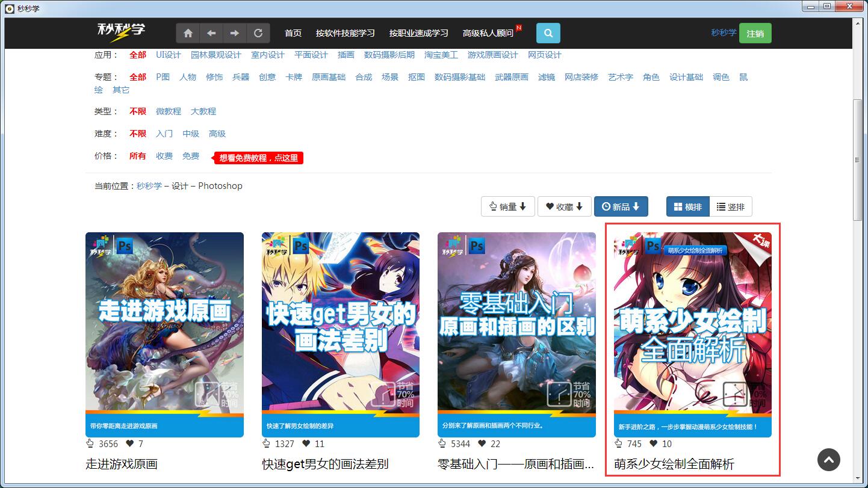
Task: Filter application by 平面设计
Action: (311, 55)
